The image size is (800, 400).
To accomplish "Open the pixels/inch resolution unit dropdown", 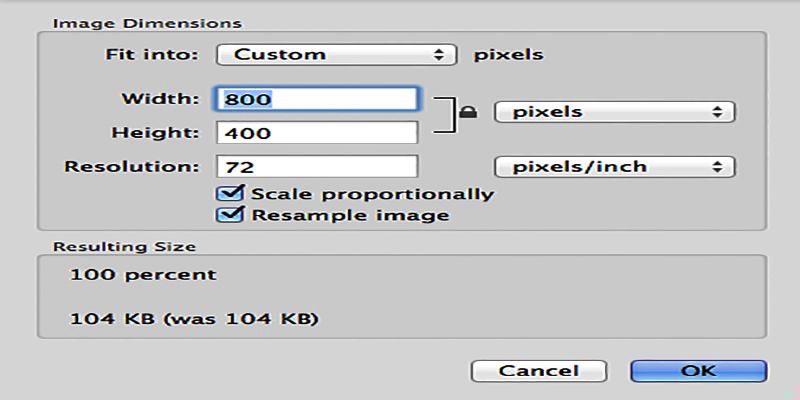I will (x=614, y=167).
